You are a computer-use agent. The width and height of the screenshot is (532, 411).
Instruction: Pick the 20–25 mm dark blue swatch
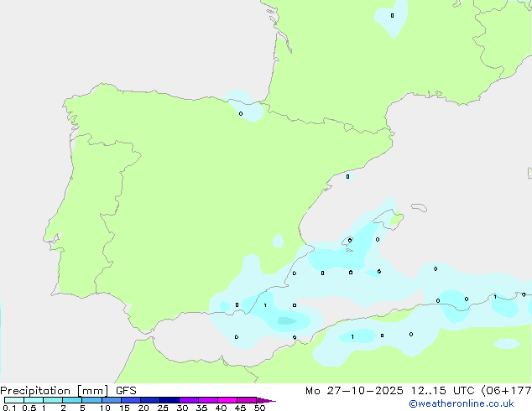150,400
